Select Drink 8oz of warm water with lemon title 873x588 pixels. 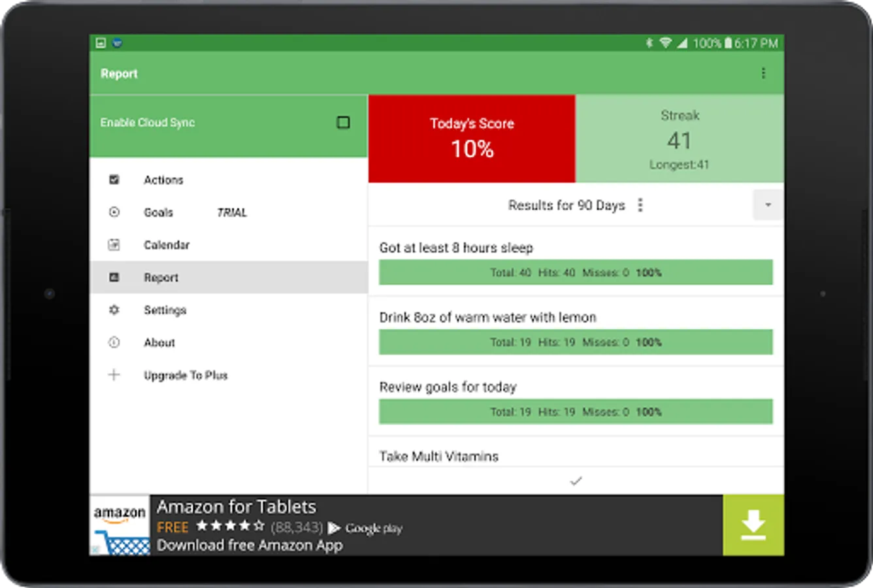pyautogui.click(x=487, y=317)
